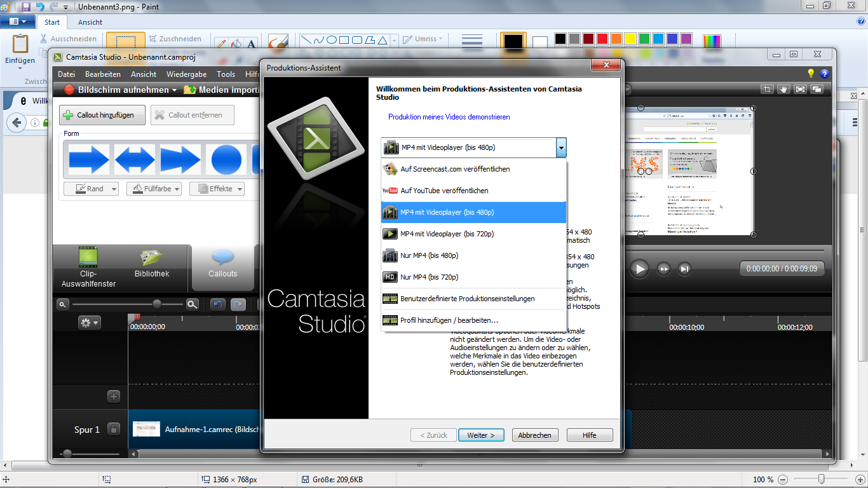Open the Bibliothek library panel

click(152, 264)
